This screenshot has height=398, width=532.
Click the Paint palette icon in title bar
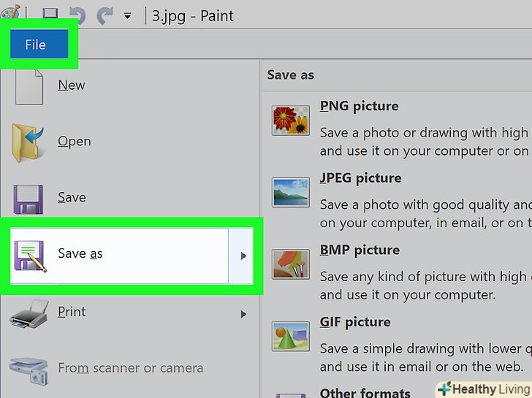[10, 15]
